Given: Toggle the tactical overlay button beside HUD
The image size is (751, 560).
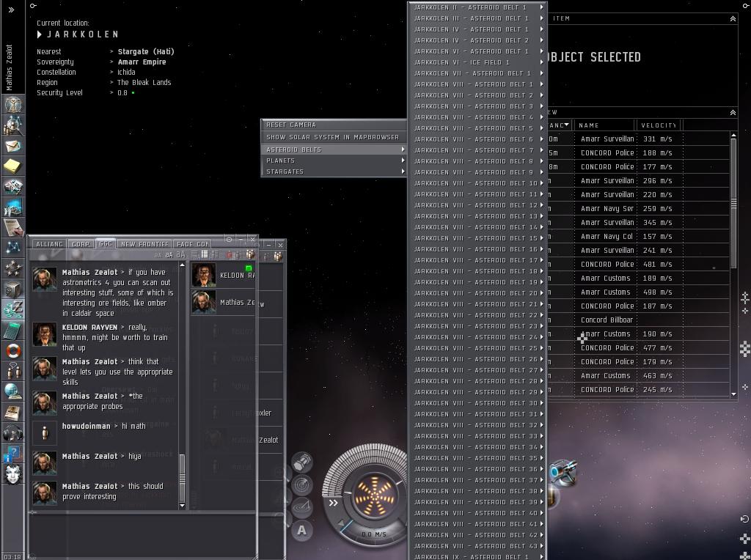Looking at the screenshot, I should tap(302, 507).
